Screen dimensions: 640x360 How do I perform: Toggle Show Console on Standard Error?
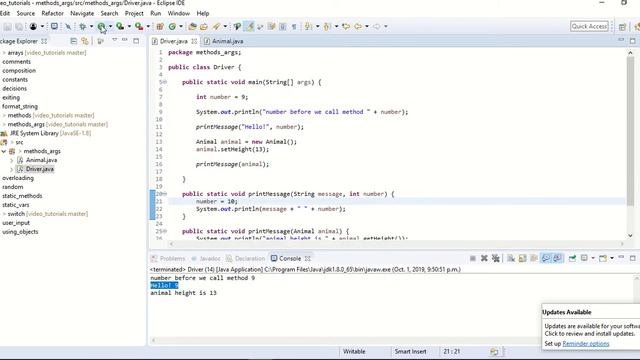(x=558, y=258)
